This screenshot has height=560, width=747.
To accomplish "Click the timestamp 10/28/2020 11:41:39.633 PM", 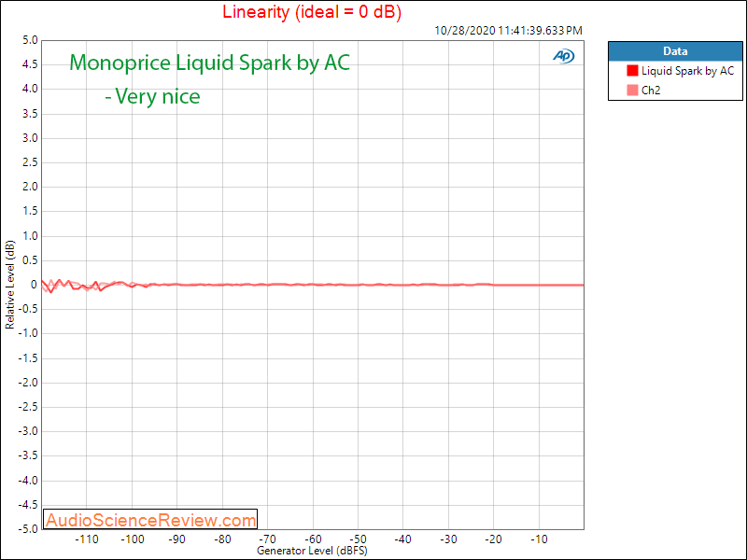I will point(508,31).
